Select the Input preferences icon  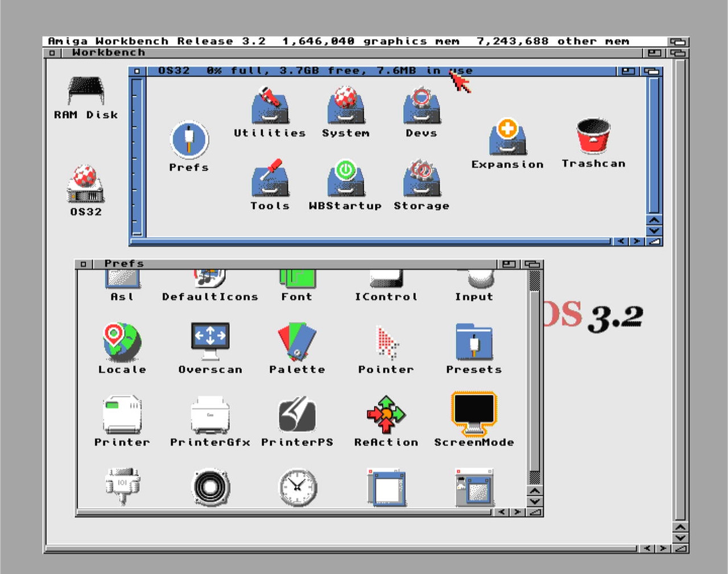click(481, 279)
